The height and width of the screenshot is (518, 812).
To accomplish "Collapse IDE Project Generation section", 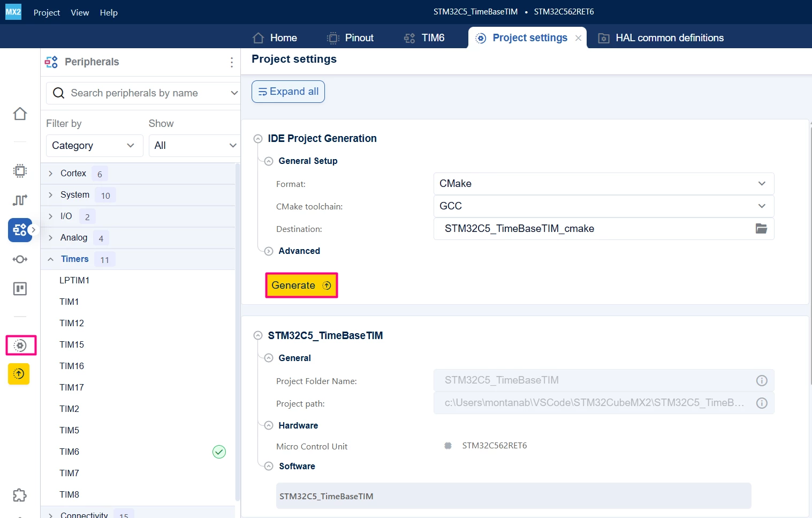I will click(x=258, y=139).
